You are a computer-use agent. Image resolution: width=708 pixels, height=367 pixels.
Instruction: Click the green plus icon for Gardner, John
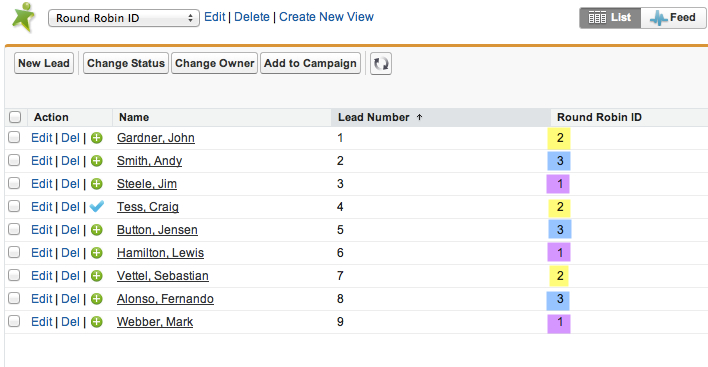pos(97,138)
